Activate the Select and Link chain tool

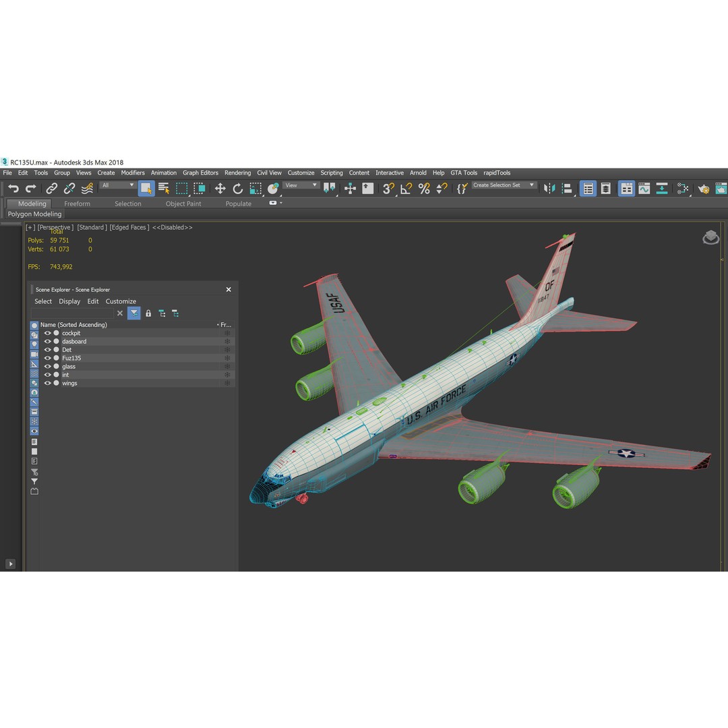(51, 189)
